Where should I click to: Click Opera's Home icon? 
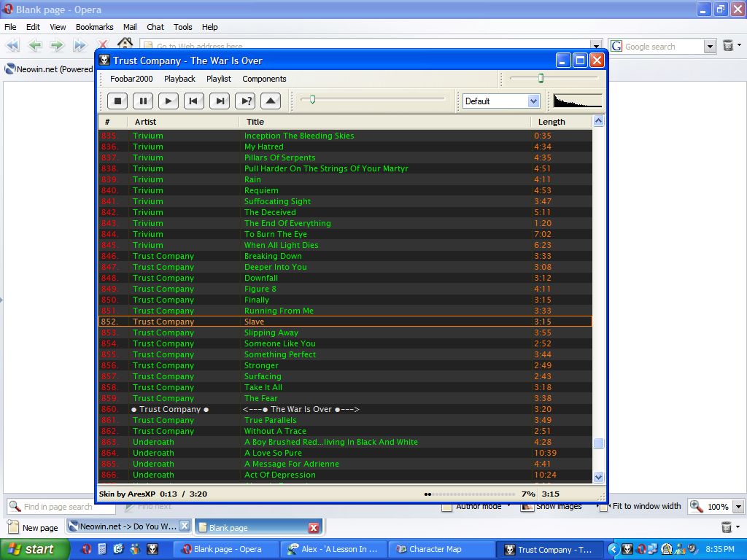125,44
